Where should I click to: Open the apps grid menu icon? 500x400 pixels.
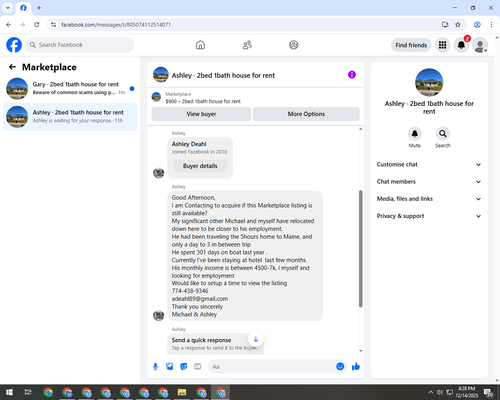(x=442, y=45)
